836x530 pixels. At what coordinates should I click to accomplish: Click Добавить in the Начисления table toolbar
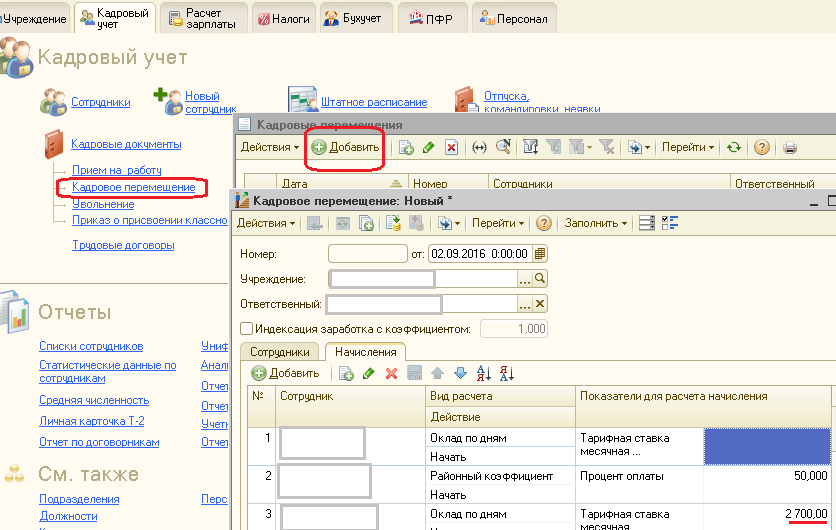[x=285, y=374]
